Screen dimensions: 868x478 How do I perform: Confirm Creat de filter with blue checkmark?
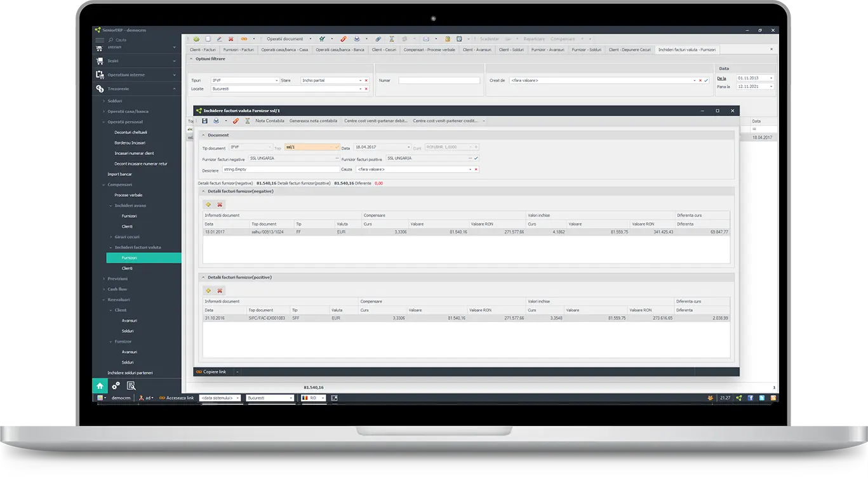(706, 81)
